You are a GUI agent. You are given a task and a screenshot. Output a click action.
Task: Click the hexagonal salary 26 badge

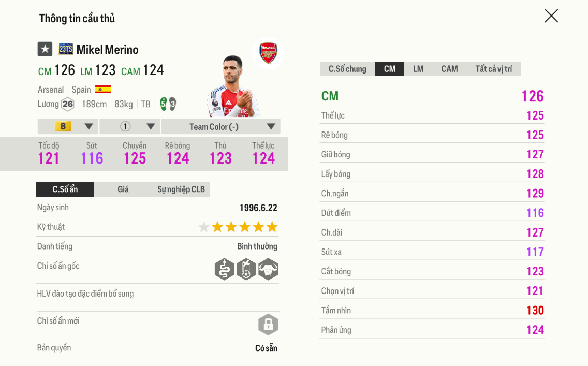[x=68, y=104]
